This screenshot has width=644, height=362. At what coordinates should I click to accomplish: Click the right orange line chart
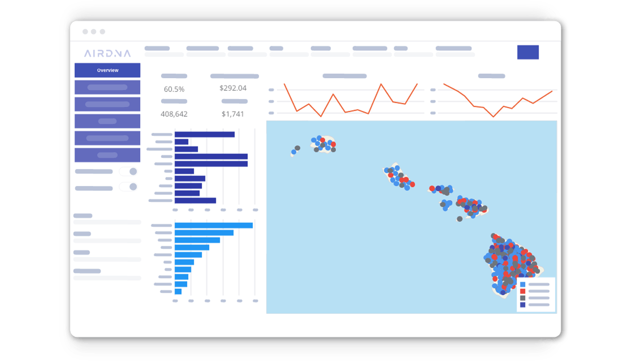pyautogui.click(x=498, y=100)
